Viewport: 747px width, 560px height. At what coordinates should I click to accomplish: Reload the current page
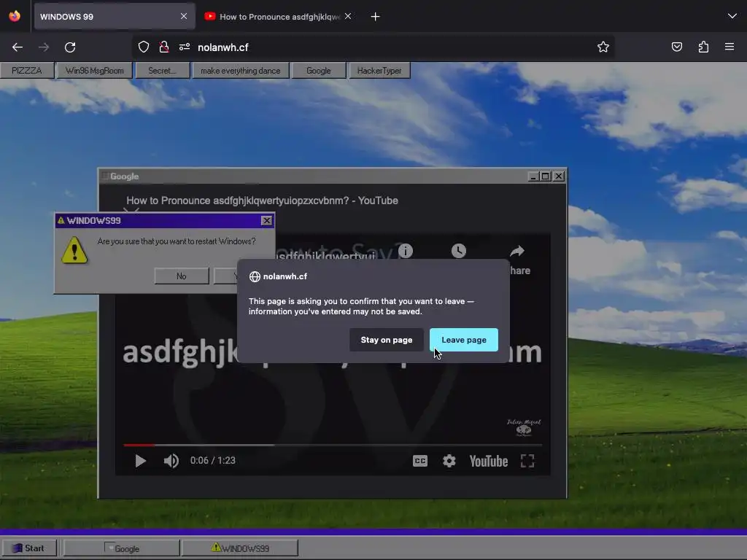click(x=70, y=47)
